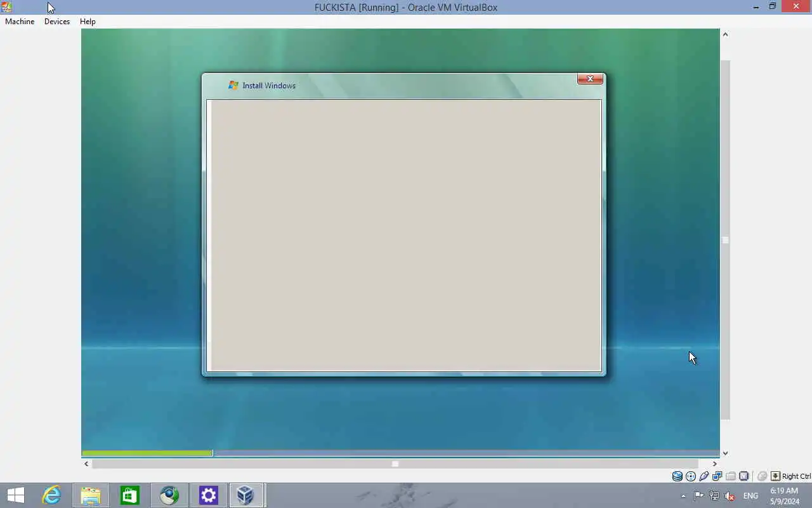Click the VirtualBox title bar system icon
This screenshot has height=508, width=812.
click(6, 7)
